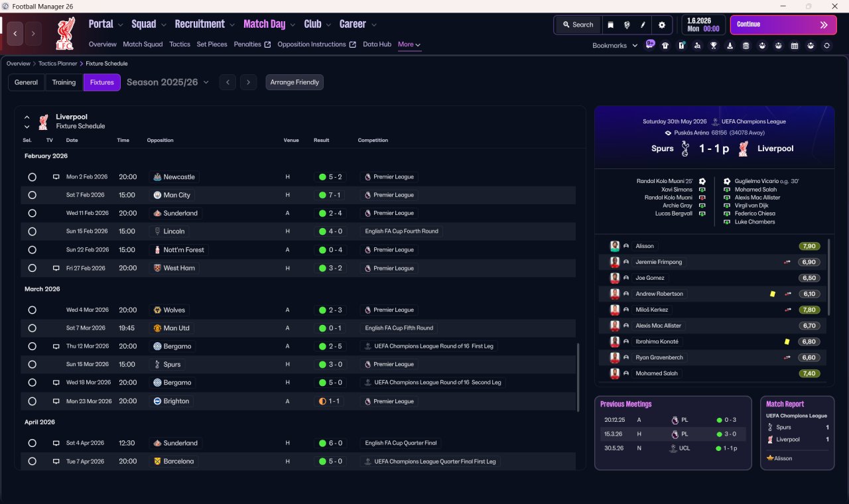Select the Man City fixture radio button
The image size is (849, 504).
point(32,195)
